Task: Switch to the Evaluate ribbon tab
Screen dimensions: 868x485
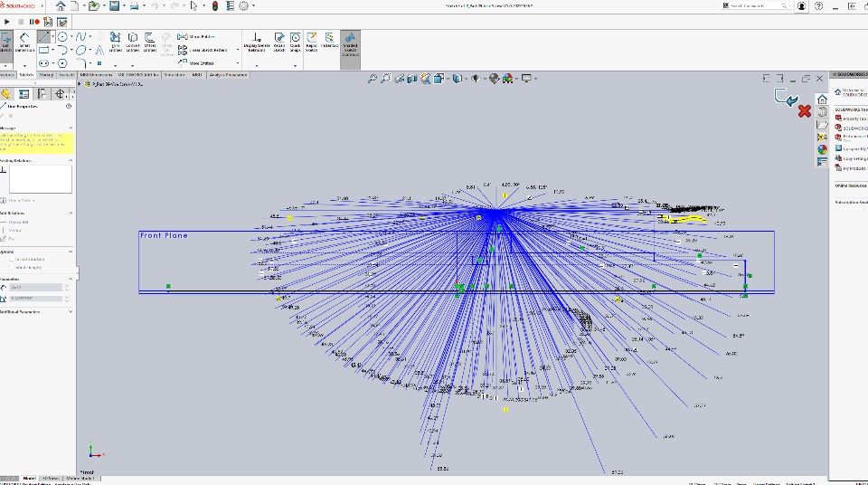Action: [66, 75]
